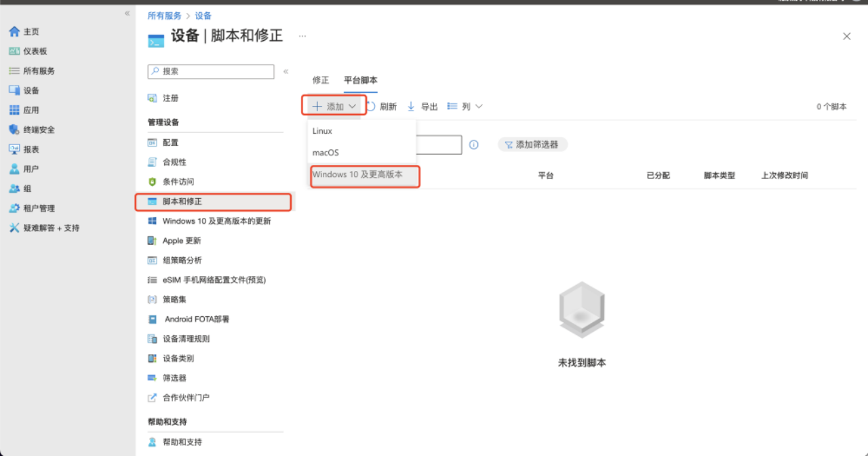
Task: Open the ellipsis more options beside page title
Action: click(x=302, y=36)
